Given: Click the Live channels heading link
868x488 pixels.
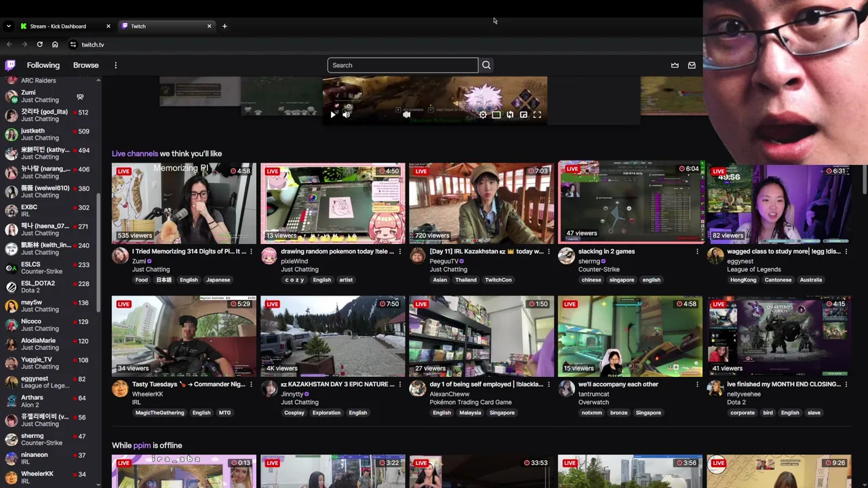Looking at the screenshot, I should (135, 154).
